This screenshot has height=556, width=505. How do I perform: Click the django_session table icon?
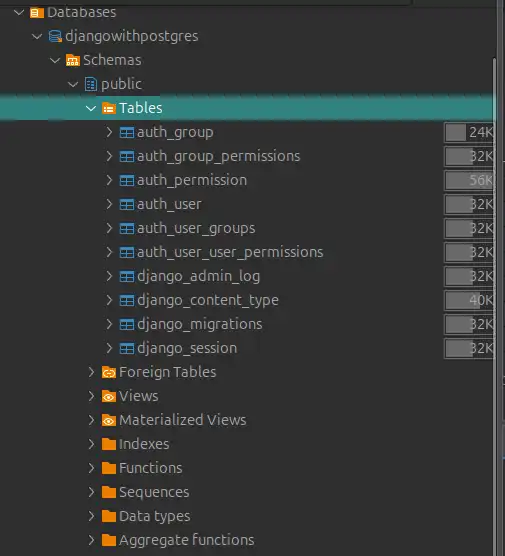coord(127,349)
